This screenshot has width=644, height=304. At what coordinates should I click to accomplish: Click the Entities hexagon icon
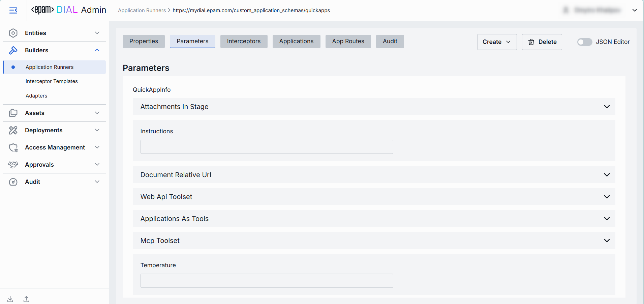13,33
